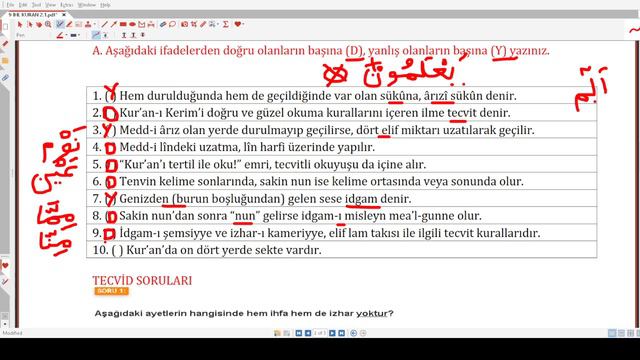Select the crop tool
Image resolution: width=640 pixels, height=360 pixels.
(x=194, y=24)
